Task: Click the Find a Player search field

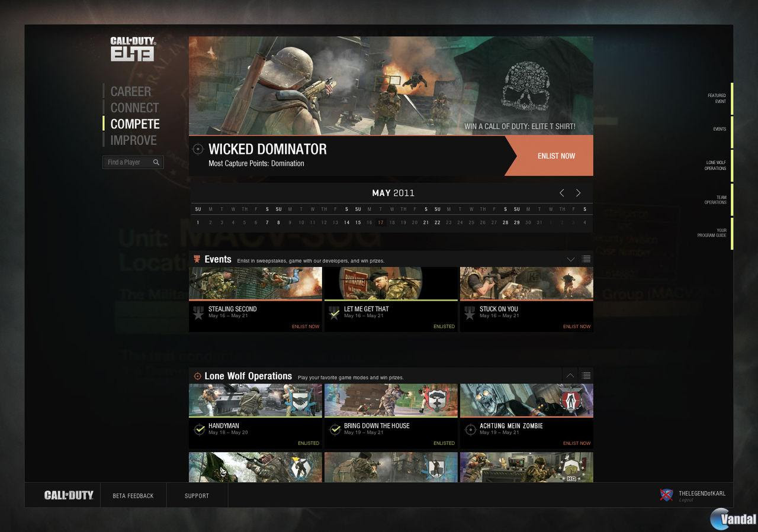Action: click(133, 162)
